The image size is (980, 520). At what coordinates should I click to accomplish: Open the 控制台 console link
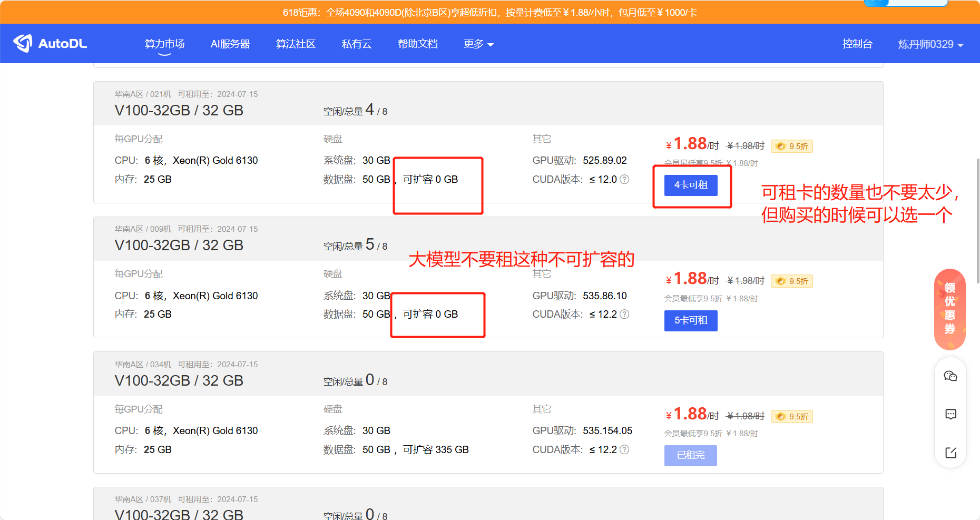pos(857,44)
